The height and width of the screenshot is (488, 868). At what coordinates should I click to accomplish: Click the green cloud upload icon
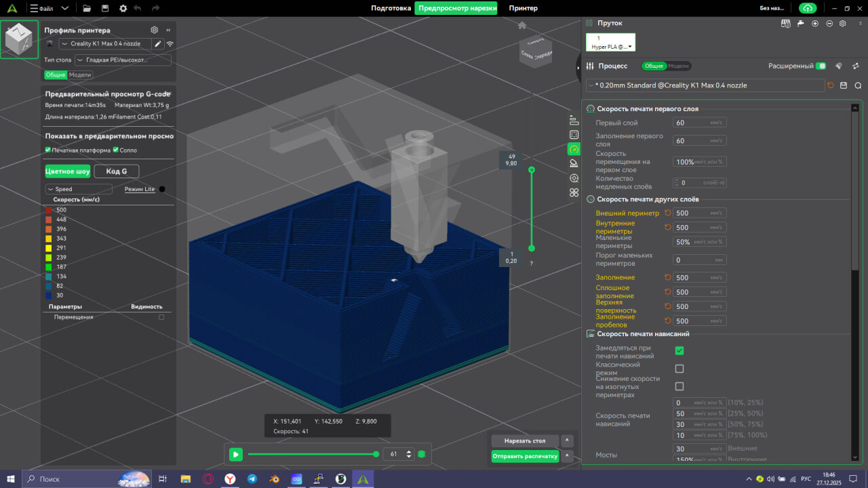coord(807,8)
